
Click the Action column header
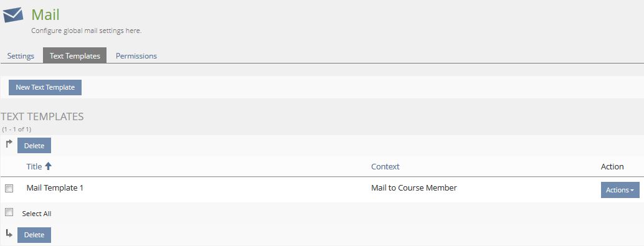pos(612,166)
